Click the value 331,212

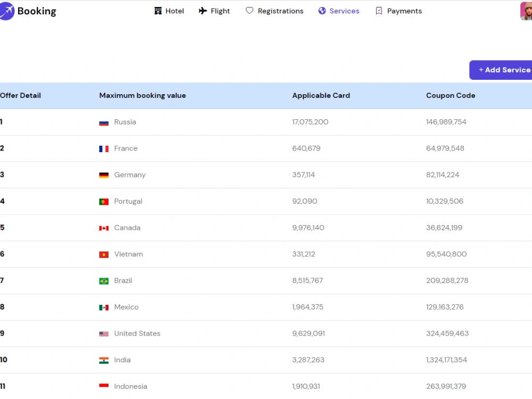[x=303, y=254]
